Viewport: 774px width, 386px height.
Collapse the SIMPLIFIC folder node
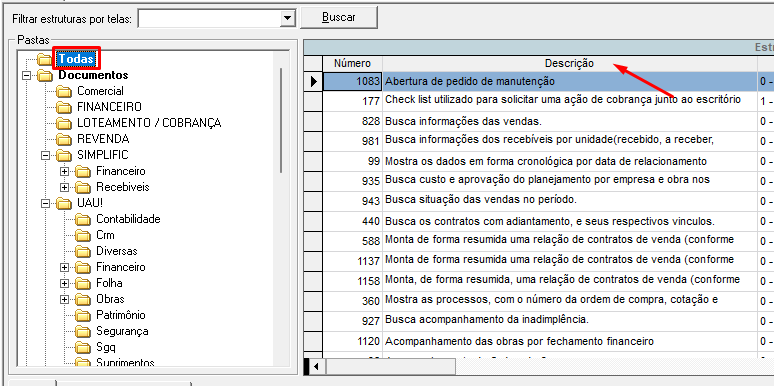coord(45,155)
